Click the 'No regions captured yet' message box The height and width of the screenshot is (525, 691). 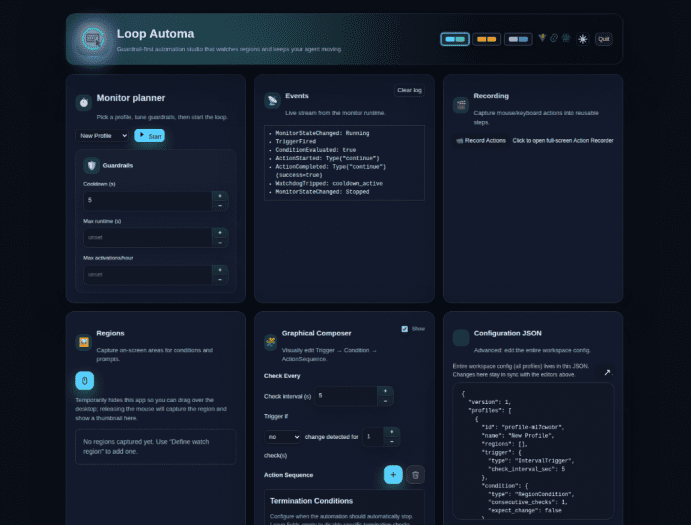[x=156, y=447]
